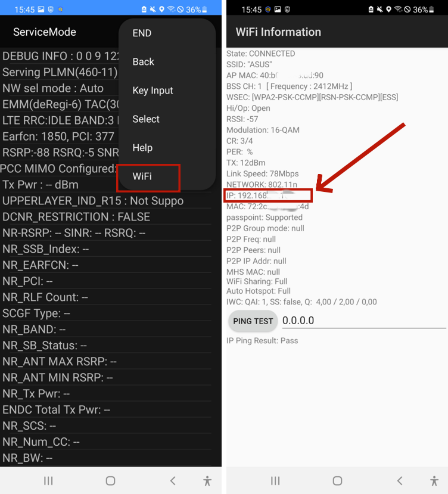Tap mute icon in WiFi Information status bar
The image size is (448, 494).
tap(380, 10)
